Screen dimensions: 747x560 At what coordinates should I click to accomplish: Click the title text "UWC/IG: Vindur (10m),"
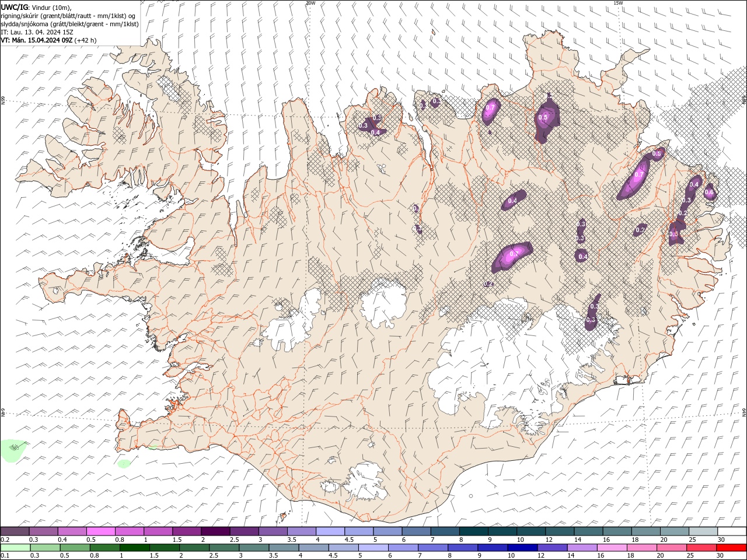point(36,7)
